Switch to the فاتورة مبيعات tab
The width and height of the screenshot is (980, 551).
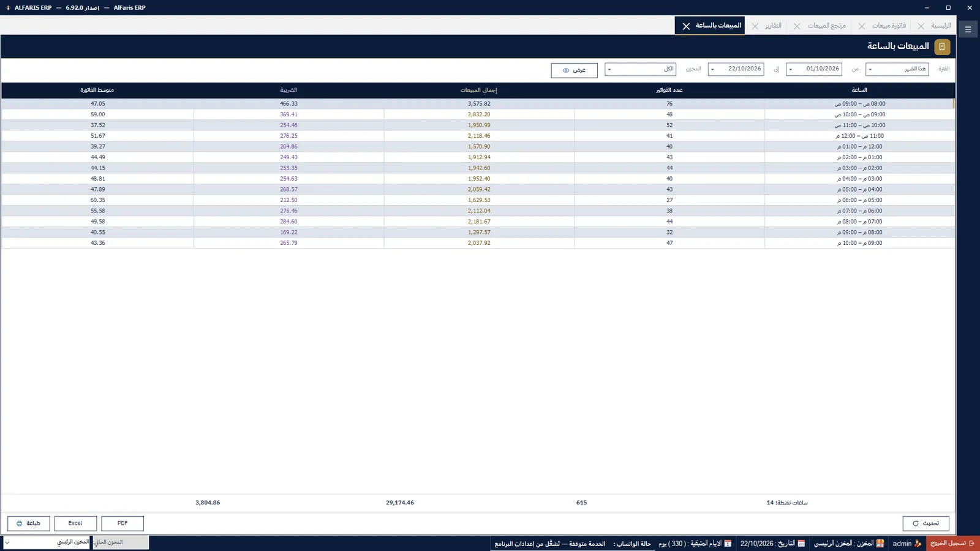(x=889, y=26)
